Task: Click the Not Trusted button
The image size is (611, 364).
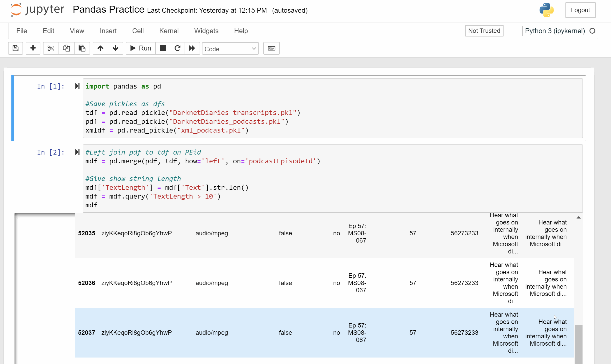Action: click(x=484, y=31)
